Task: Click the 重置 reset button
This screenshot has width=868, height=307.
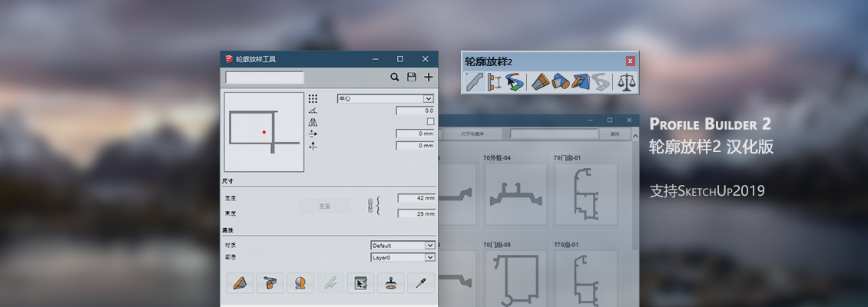Action: (324, 206)
